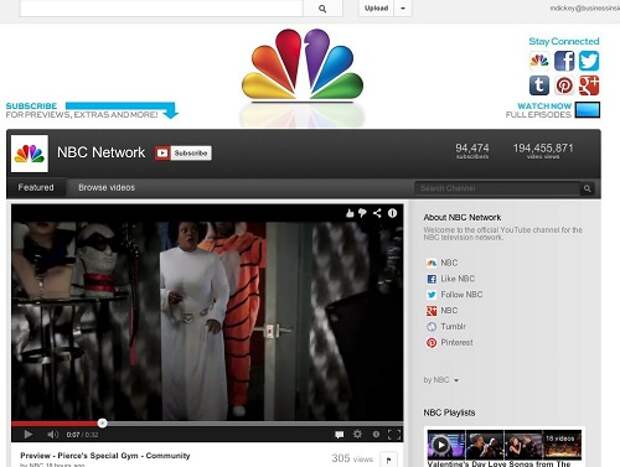
Task: Open NBC peacock icon under Stay Connected
Action: [539, 61]
